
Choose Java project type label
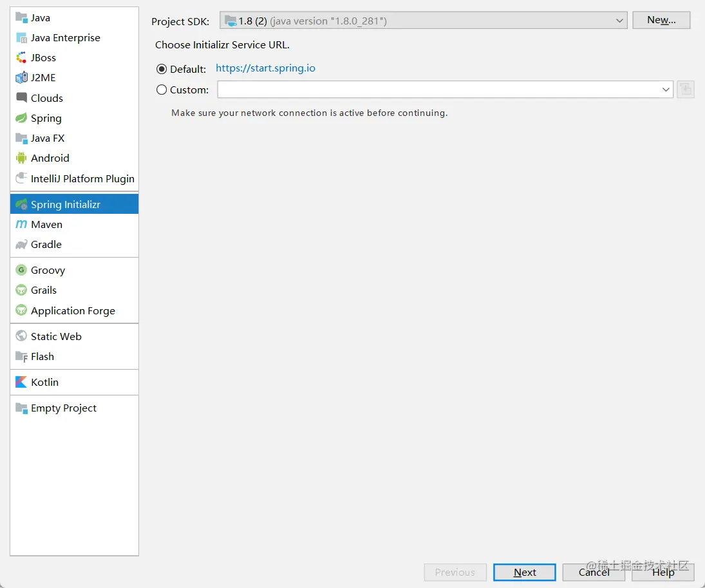(41, 18)
